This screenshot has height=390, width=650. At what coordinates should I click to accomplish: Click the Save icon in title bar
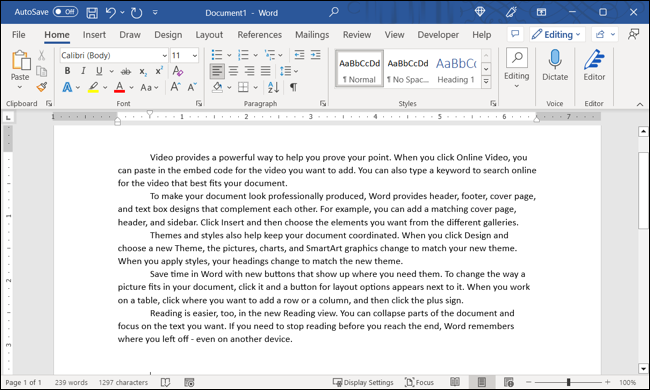(x=92, y=13)
